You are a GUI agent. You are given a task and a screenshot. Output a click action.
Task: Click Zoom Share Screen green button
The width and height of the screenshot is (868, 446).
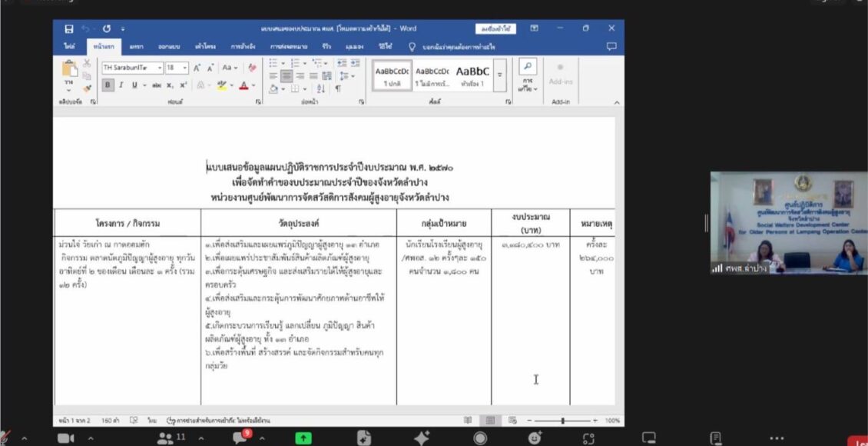303,438
